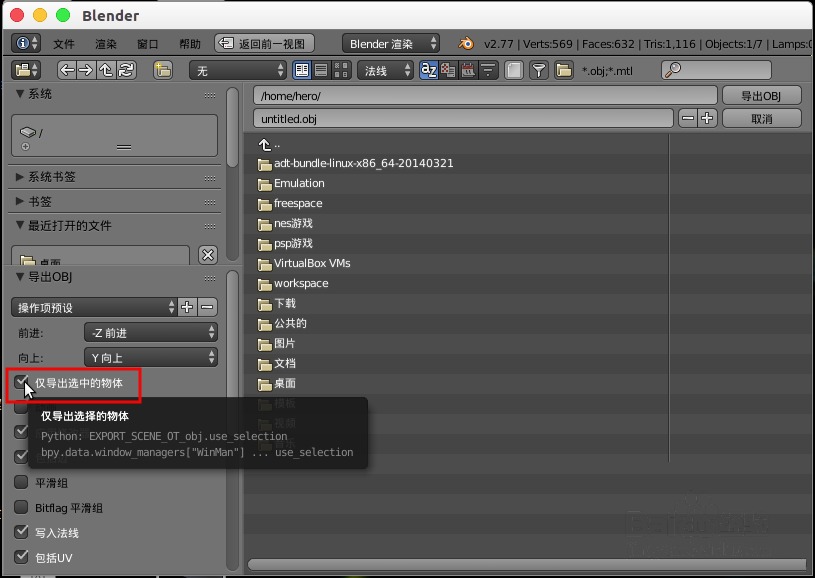Toggle show hidden files icon

coord(514,70)
